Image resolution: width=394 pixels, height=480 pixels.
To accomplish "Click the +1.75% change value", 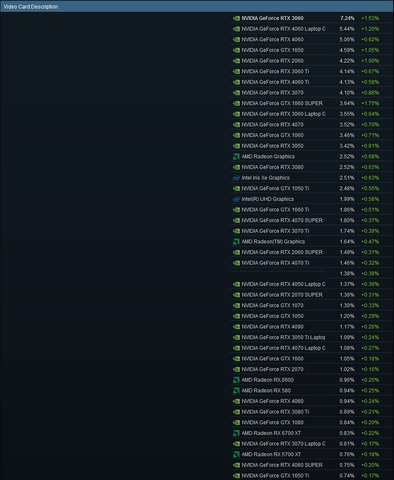I will click(x=370, y=103).
